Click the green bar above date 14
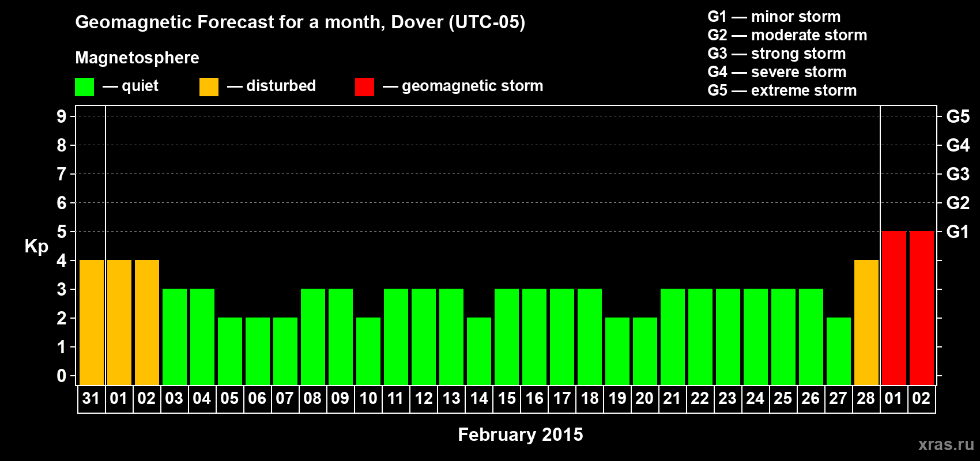 [479, 352]
